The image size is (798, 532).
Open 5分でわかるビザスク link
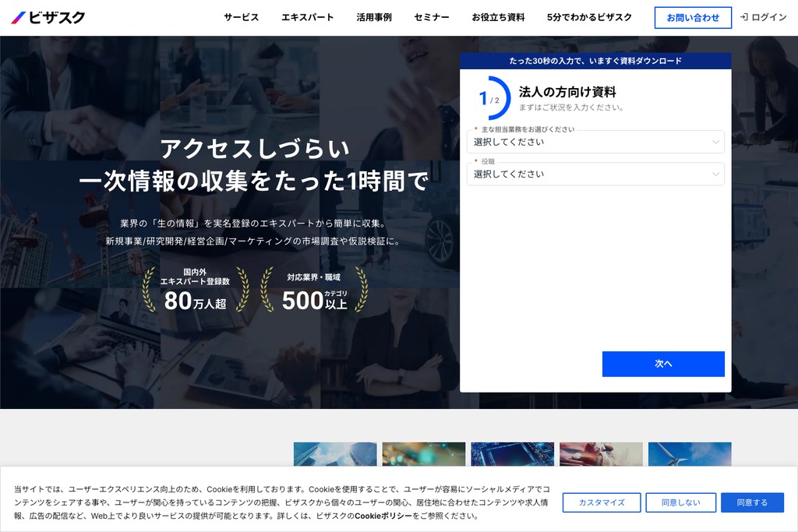pos(589,17)
